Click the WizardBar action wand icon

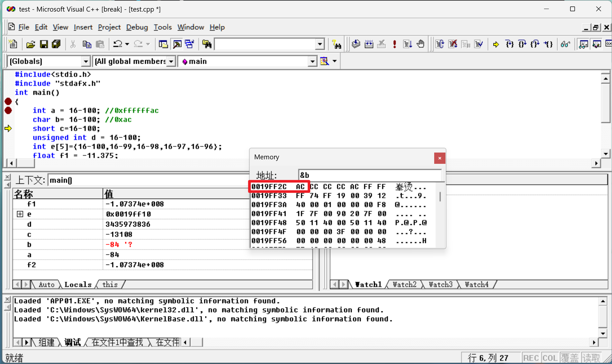pyautogui.click(x=324, y=61)
